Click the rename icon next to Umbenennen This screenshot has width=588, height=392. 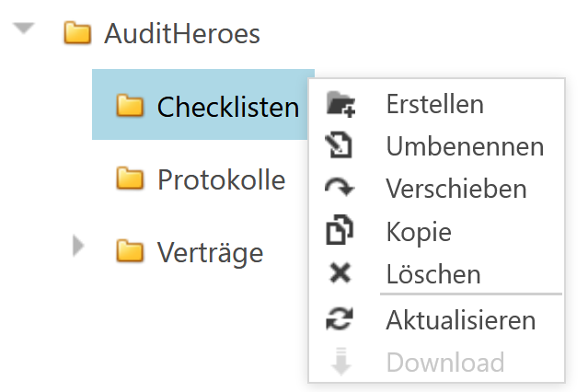click(x=339, y=145)
